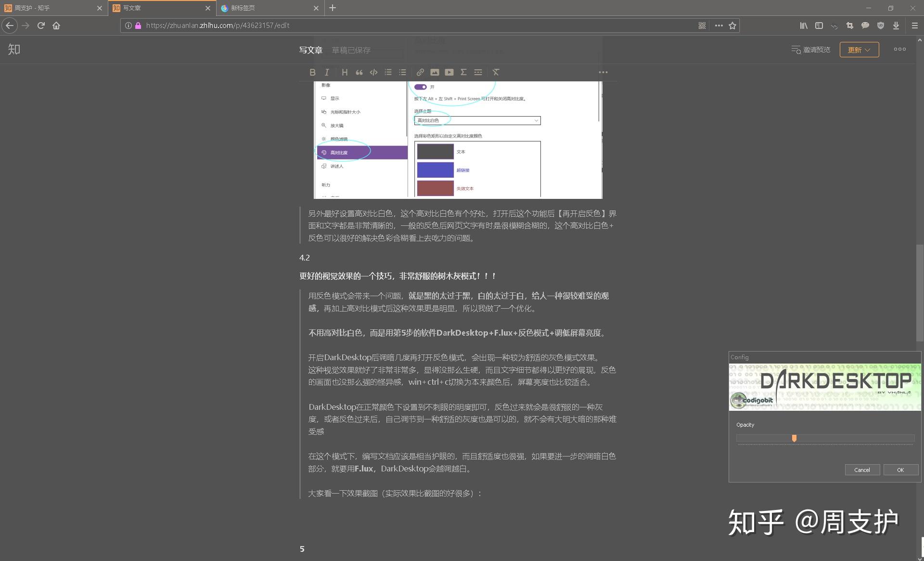Clear text formatting in editor toolbar

pos(496,72)
